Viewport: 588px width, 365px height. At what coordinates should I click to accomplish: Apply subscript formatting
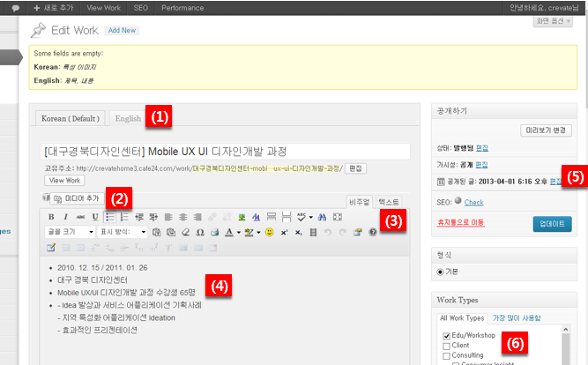pyautogui.click(x=299, y=232)
